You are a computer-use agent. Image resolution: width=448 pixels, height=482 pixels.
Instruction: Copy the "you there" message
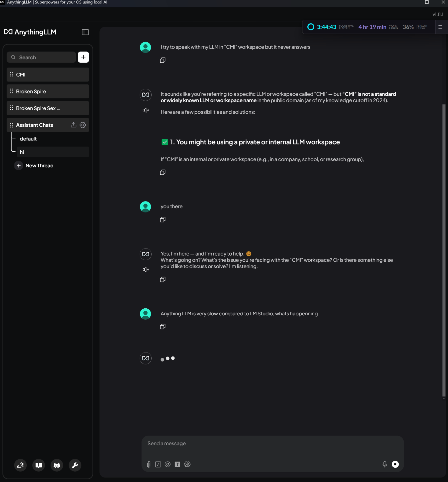pyautogui.click(x=163, y=220)
